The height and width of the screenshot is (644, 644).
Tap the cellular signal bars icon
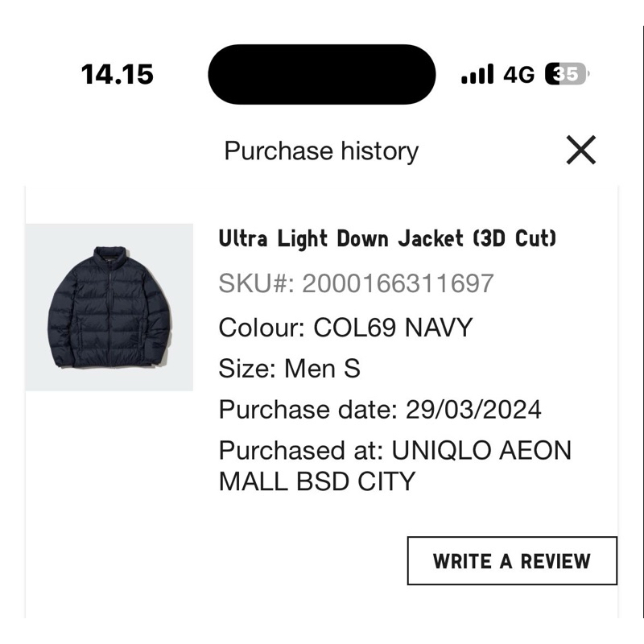474,73
